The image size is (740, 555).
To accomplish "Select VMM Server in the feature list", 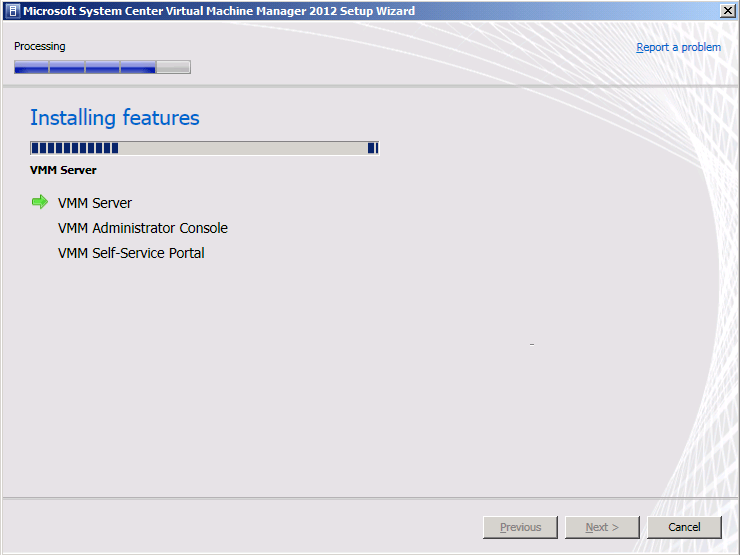I will point(95,203).
